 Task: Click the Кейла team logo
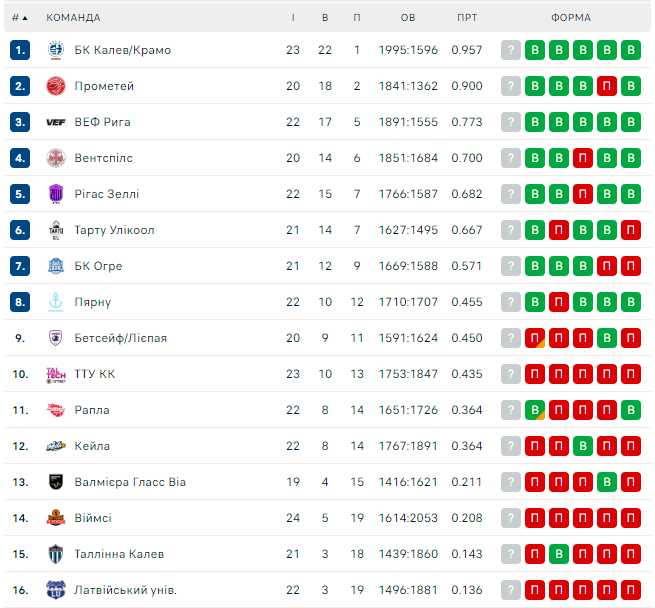point(55,446)
